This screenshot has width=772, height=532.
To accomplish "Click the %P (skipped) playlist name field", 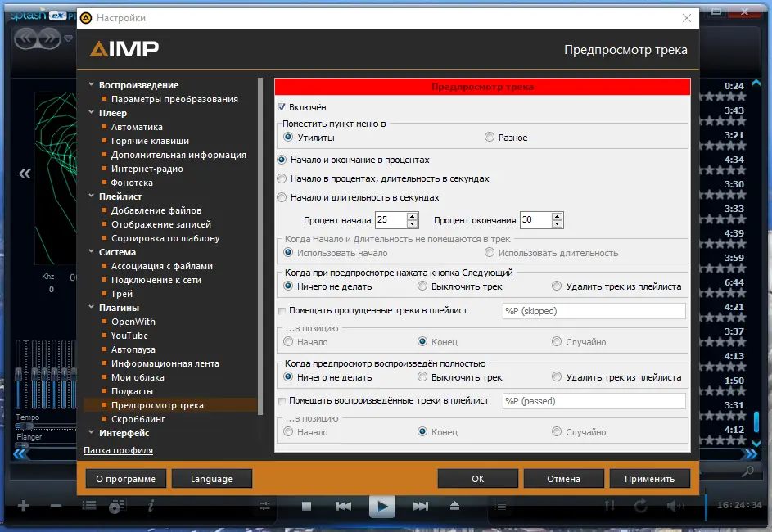I will (594, 311).
